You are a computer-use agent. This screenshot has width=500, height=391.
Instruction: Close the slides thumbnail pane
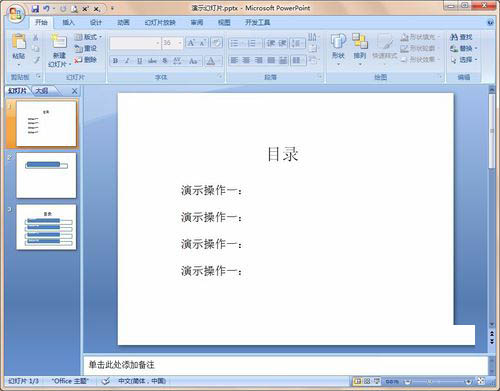coord(75,91)
